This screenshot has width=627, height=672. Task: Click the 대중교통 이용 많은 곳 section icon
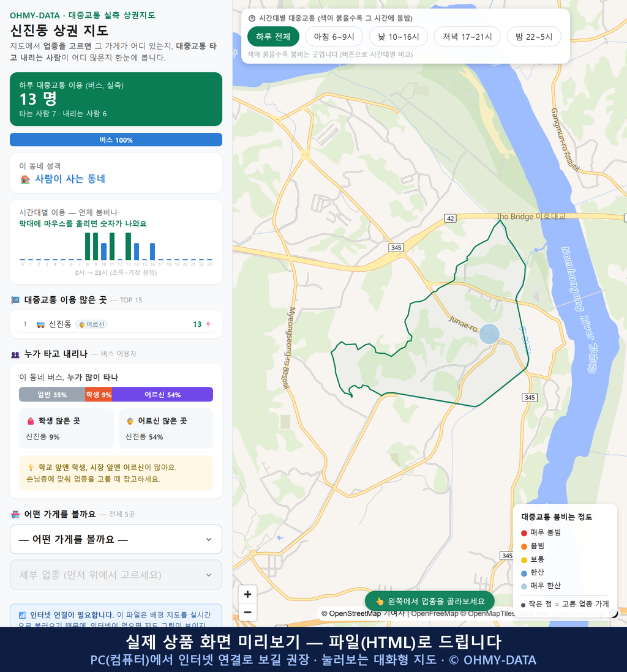pyautogui.click(x=15, y=300)
